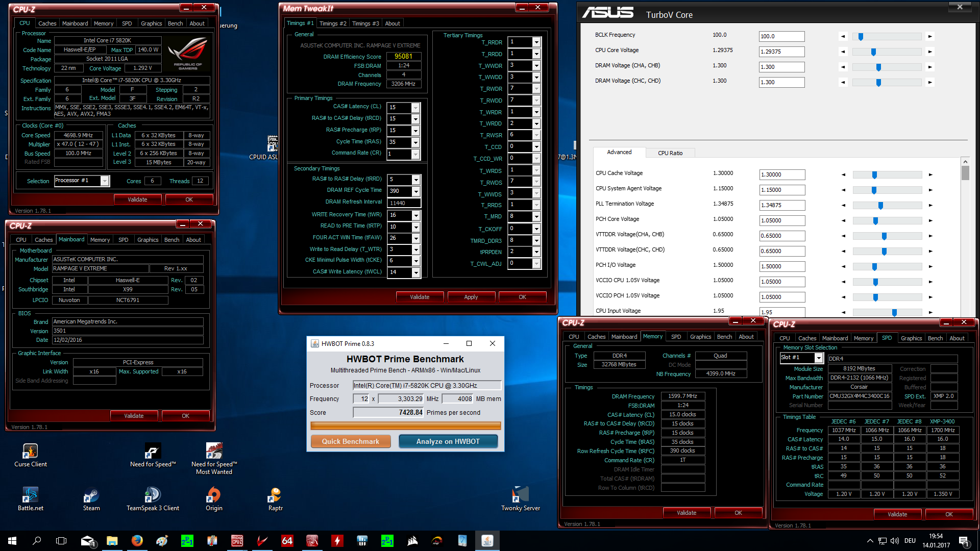Click the CPU Input Voltage slider handle
The height and width of the screenshot is (551, 980).
click(894, 312)
